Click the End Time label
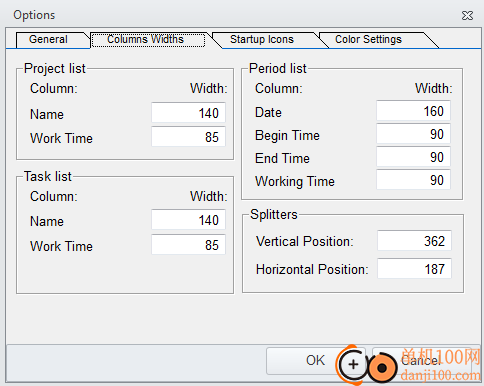The height and width of the screenshot is (386, 484). point(282,158)
